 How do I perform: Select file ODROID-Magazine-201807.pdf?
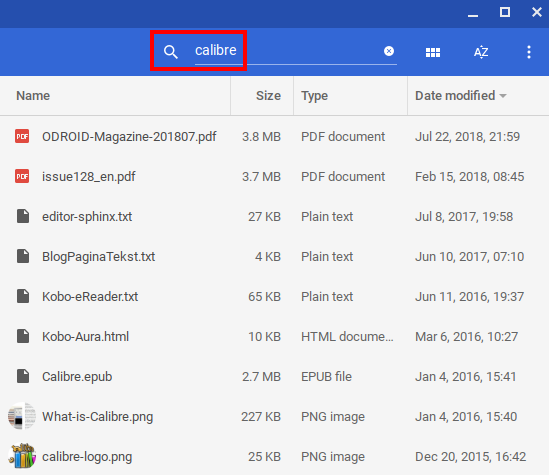[x=129, y=137]
